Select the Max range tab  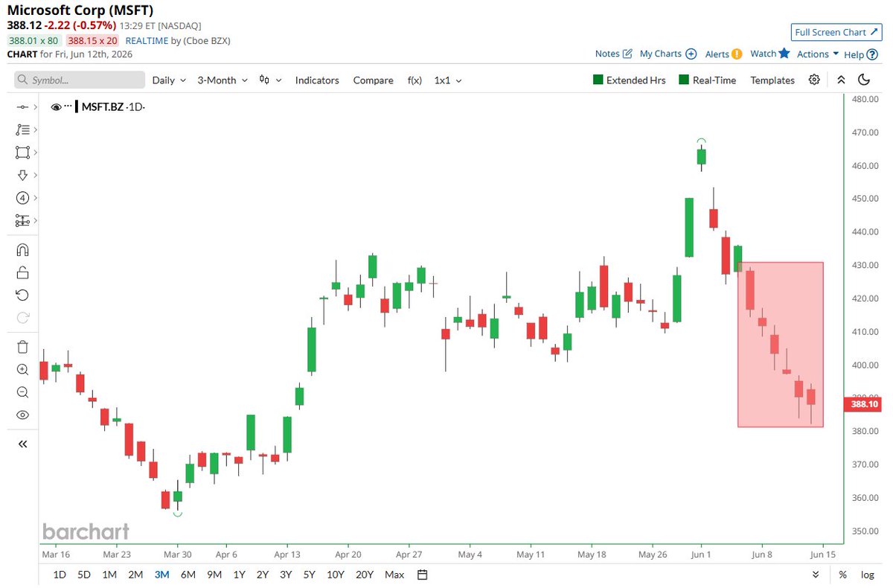tap(394, 575)
